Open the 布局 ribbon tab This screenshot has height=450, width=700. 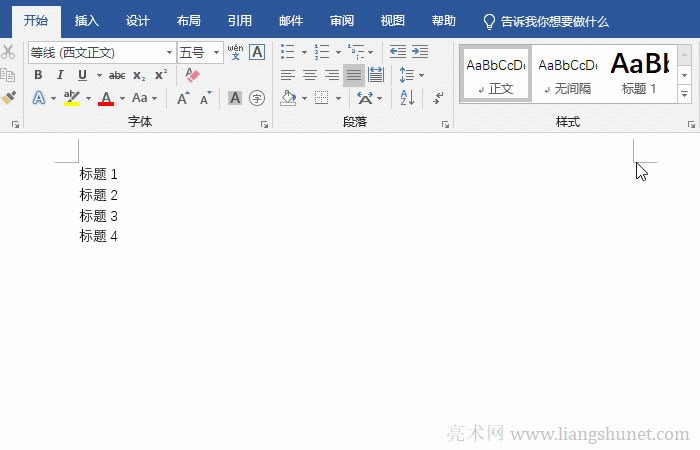(x=188, y=20)
